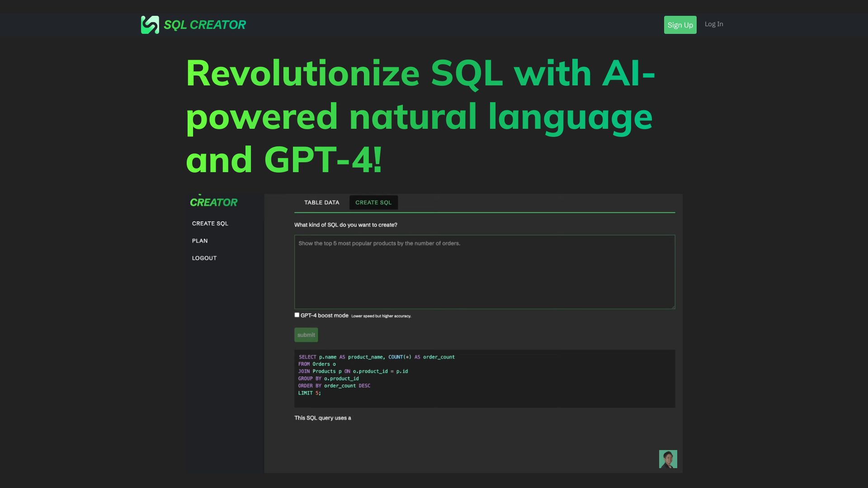Click the Lower speed but higher accuracy note

[381, 315]
